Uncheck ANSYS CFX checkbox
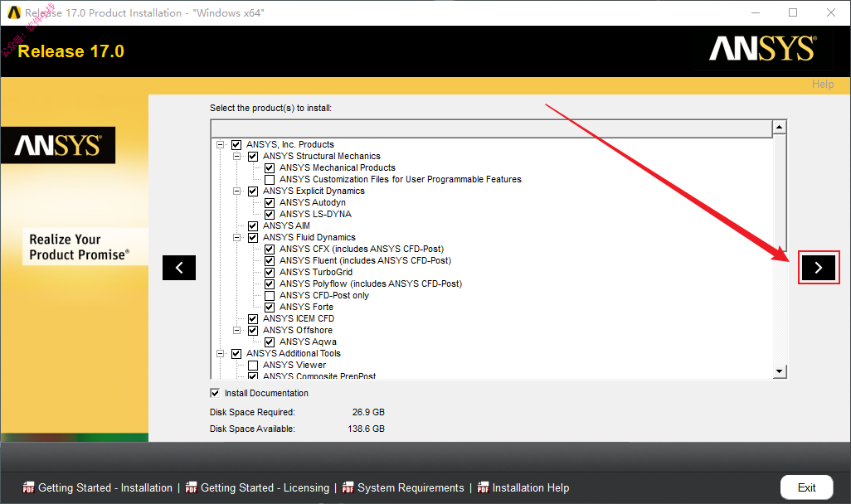The width and height of the screenshot is (851, 504). tap(270, 249)
